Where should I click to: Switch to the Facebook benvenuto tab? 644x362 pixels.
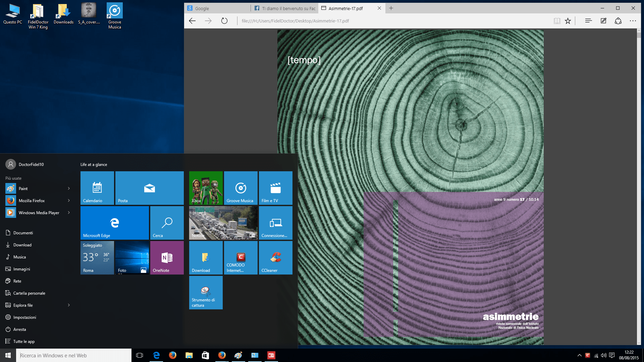tap(284, 8)
